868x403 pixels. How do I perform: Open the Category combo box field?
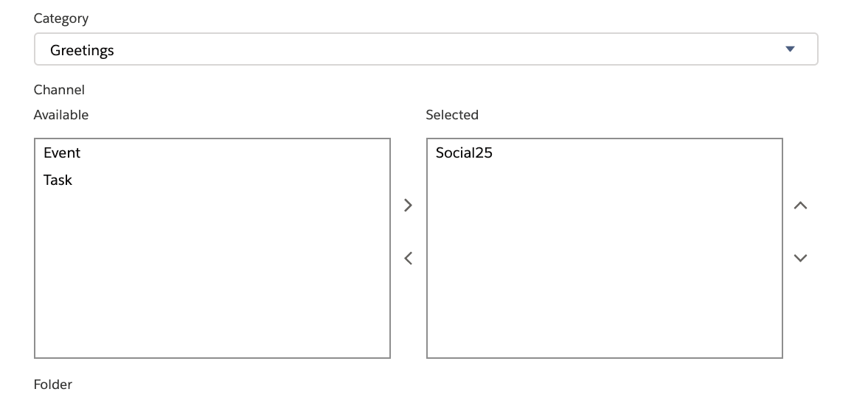pyautogui.click(x=426, y=49)
